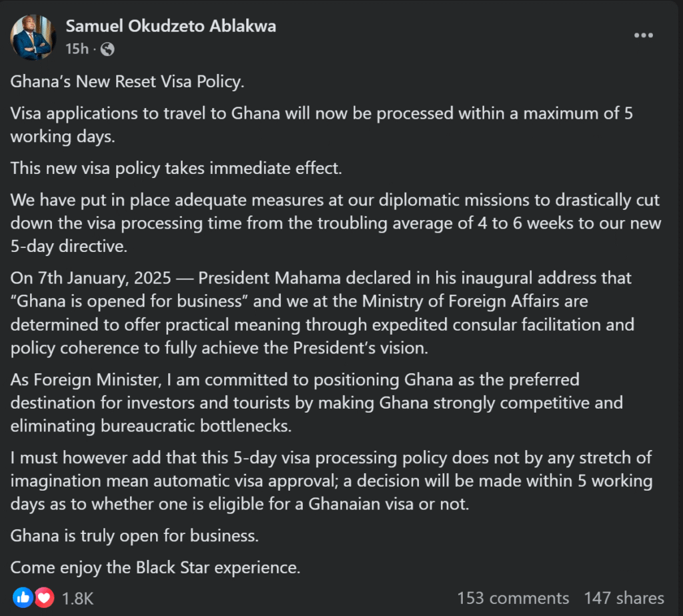Open Samuel Okudzeto Ablakwa's profile picture

[x=33, y=37]
